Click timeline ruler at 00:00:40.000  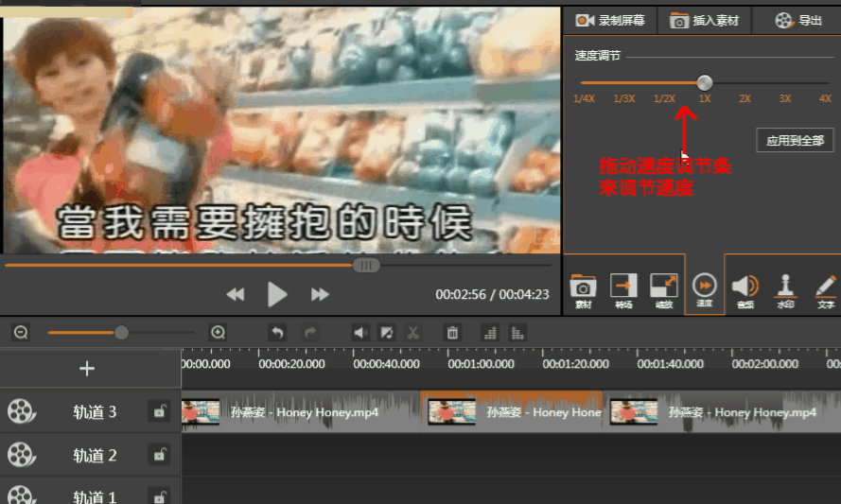(x=386, y=363)
